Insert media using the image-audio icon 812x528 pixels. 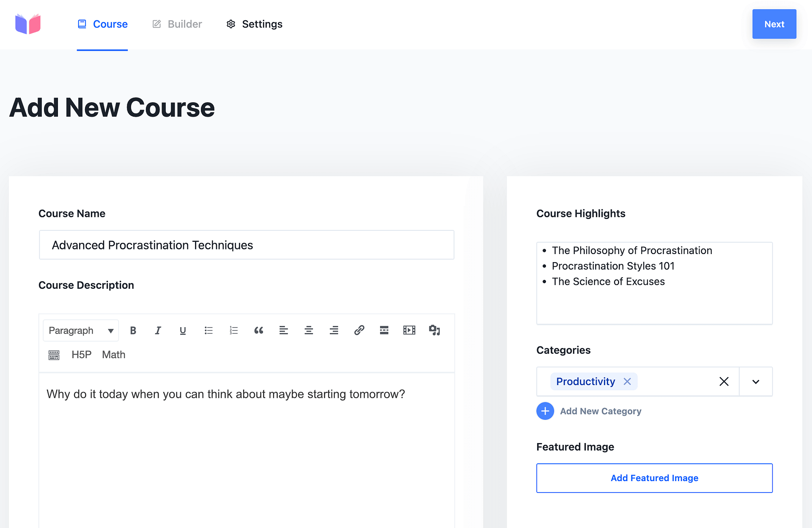pos(435,330)
